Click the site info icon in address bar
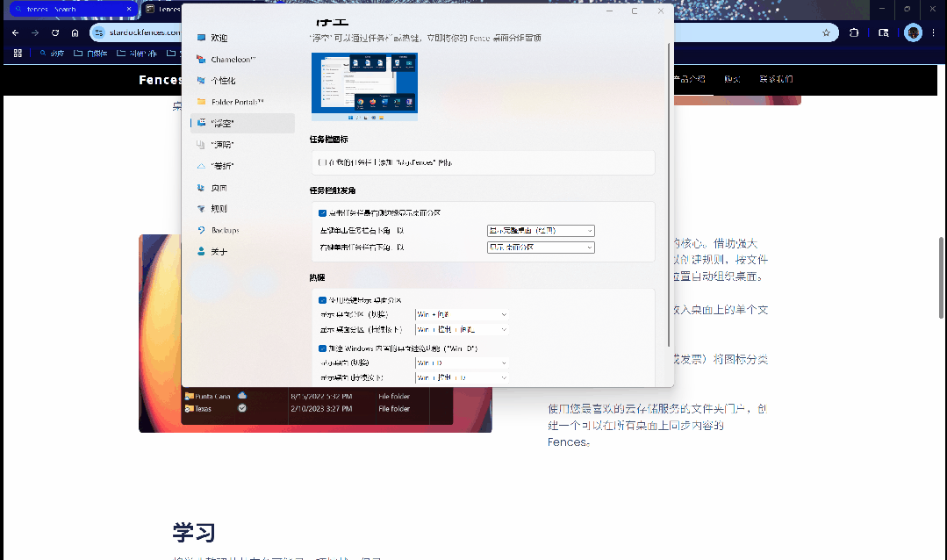Viewport: 947px width, 560px height. (99, 32)
